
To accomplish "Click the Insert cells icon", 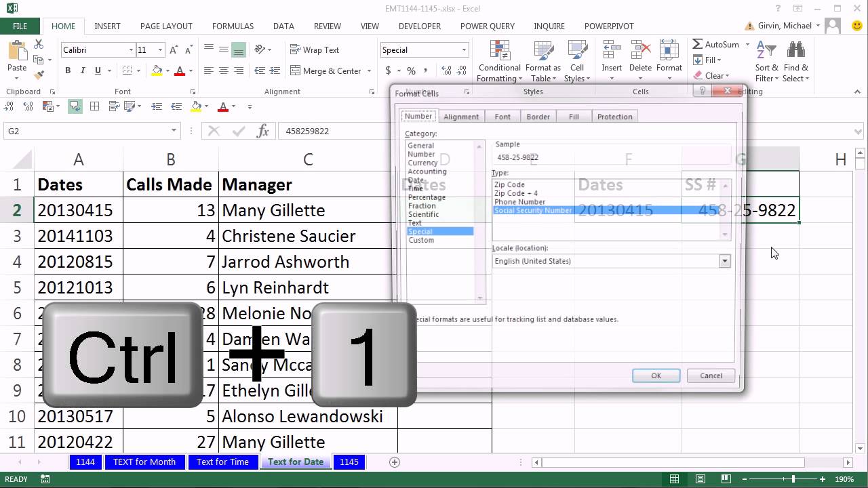I will pos(612,51).
